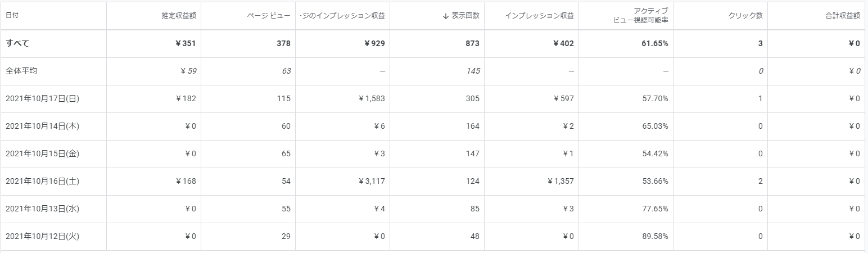Sort by 日付 column header
The width and height of the screenshot is (868, 253).
(x=11, y=16)
